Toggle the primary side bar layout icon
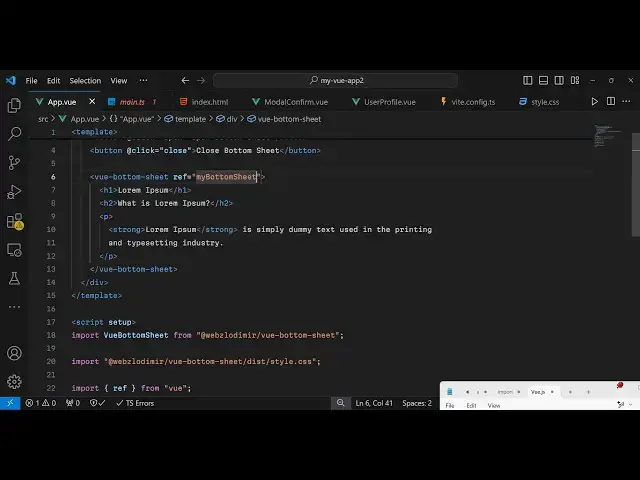Image resolution: width=640 pixels, height=480 pixels. 527,80
